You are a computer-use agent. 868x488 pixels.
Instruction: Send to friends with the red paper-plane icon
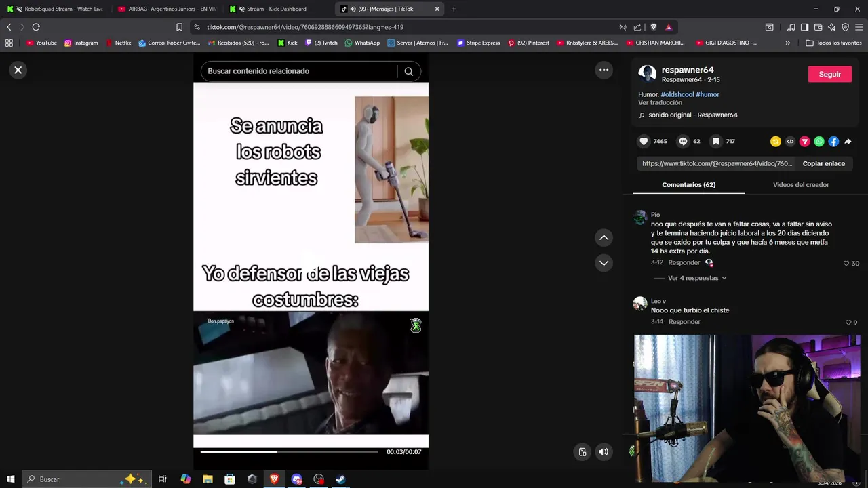coord(805,142)
